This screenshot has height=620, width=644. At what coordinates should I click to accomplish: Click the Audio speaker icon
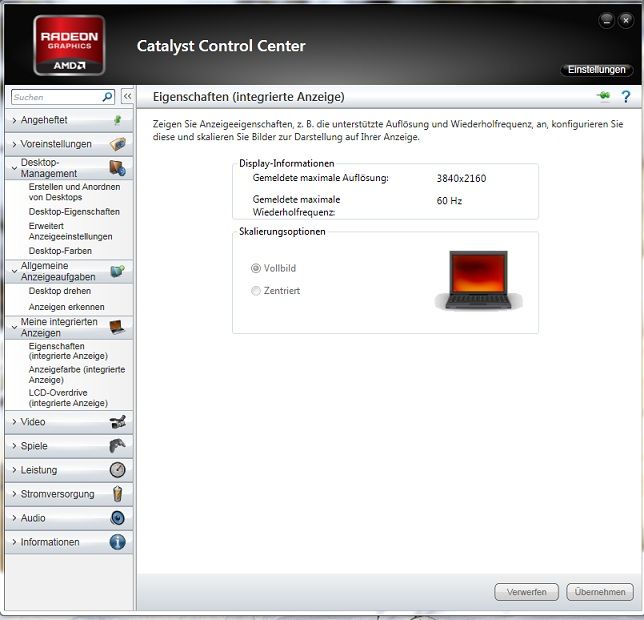117,518
